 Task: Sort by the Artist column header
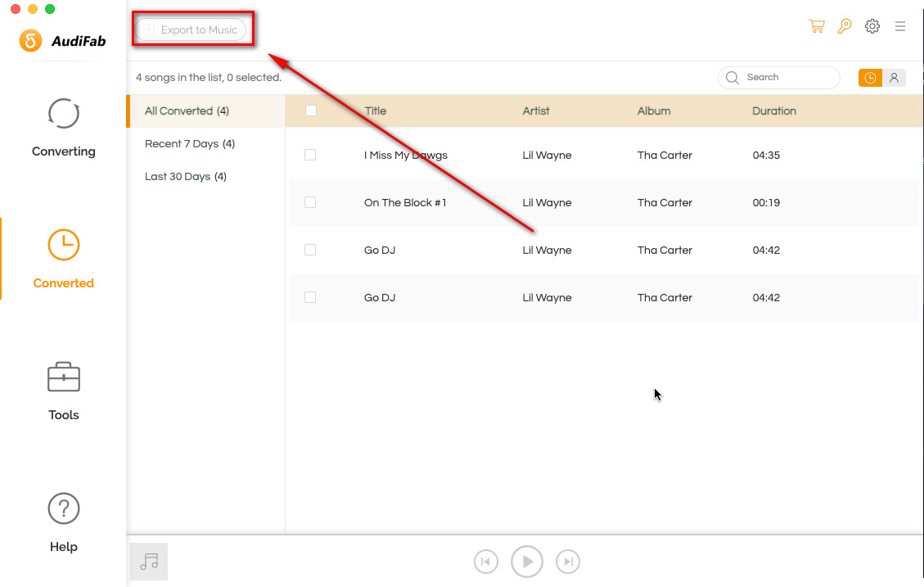(536, 111)
